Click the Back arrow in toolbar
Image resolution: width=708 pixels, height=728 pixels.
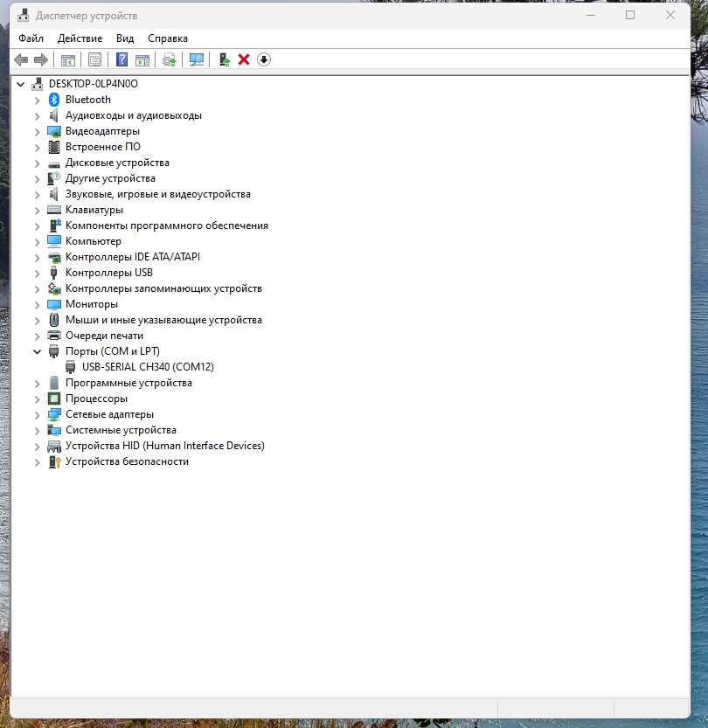[21, 59]
